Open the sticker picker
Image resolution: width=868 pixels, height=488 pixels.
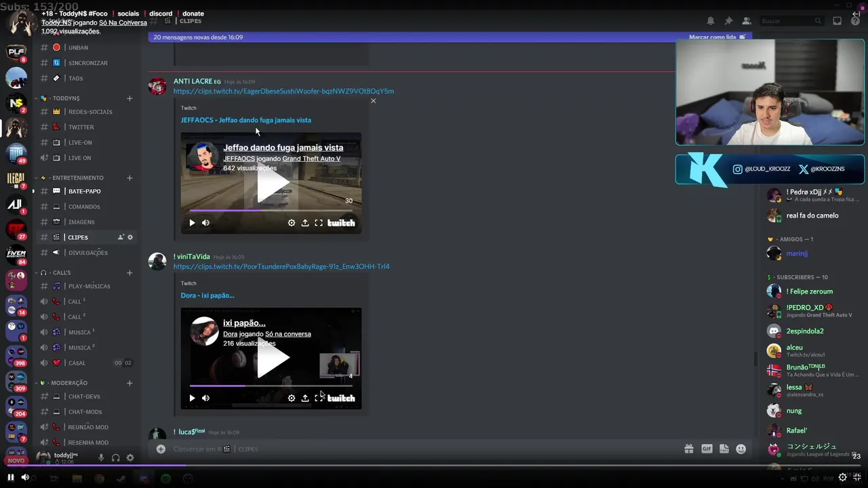tap(724, 449)
